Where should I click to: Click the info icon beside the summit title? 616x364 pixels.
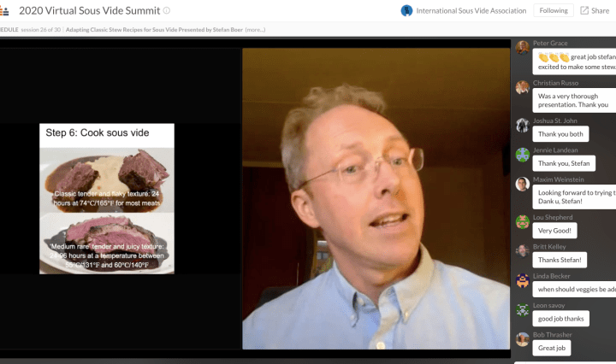coord(167,11)
